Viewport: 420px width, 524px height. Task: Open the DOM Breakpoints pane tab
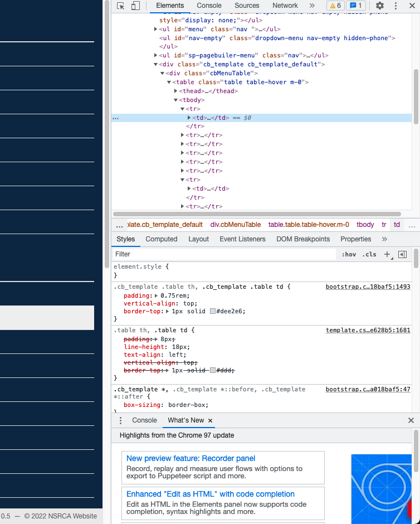[x=303, y=239]
